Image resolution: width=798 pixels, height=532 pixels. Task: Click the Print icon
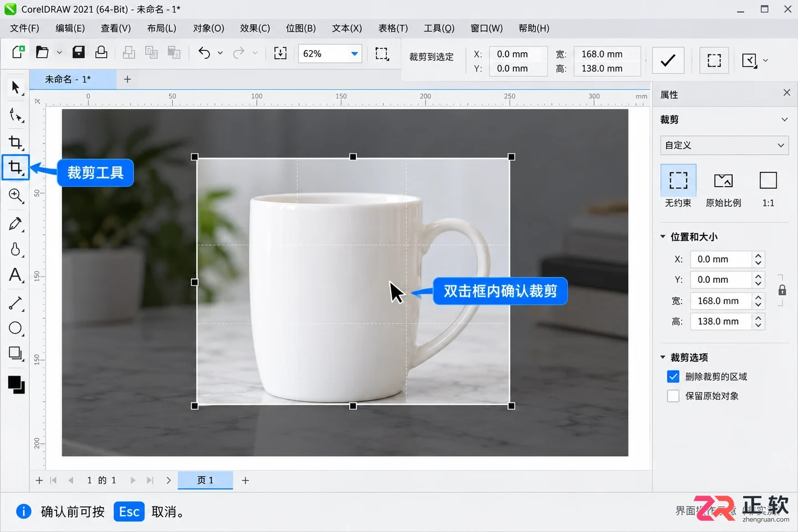[101, 52]
